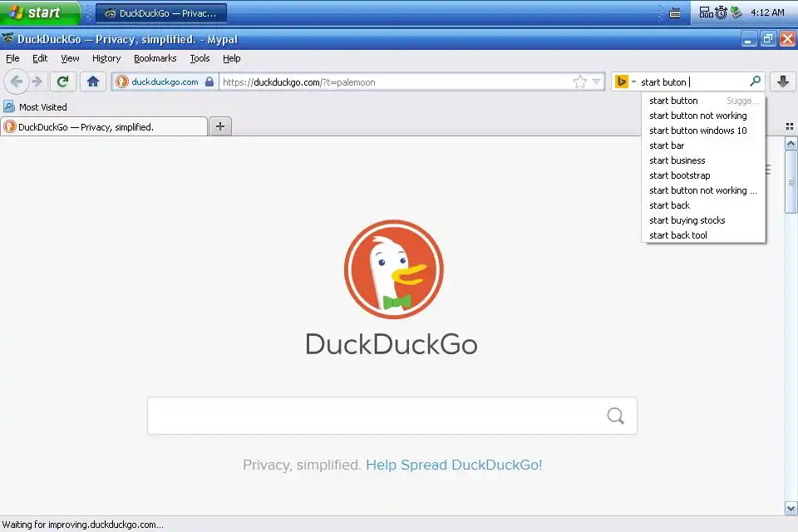
Task: Click the vertical scrollbar thumb
Action: pyautogui.click(x=791, y=182)
